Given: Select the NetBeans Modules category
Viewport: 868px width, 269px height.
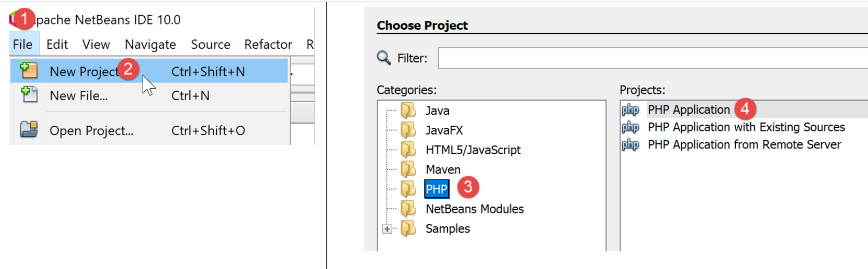Looking at the screenshot, I should pos(474,209).
